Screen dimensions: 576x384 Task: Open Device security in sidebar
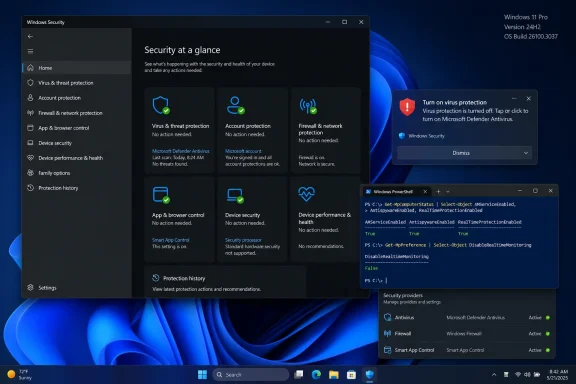[76, 143]
